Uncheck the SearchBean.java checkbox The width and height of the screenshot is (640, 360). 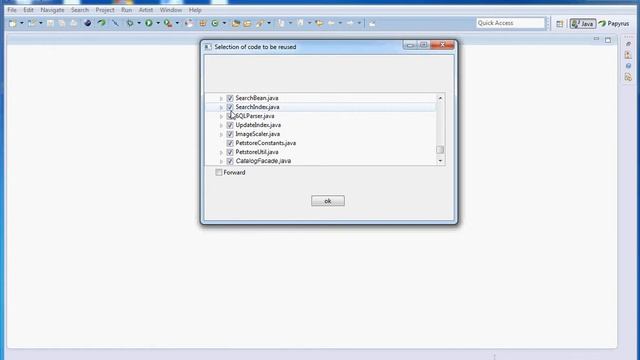click(x=230, y=98)
